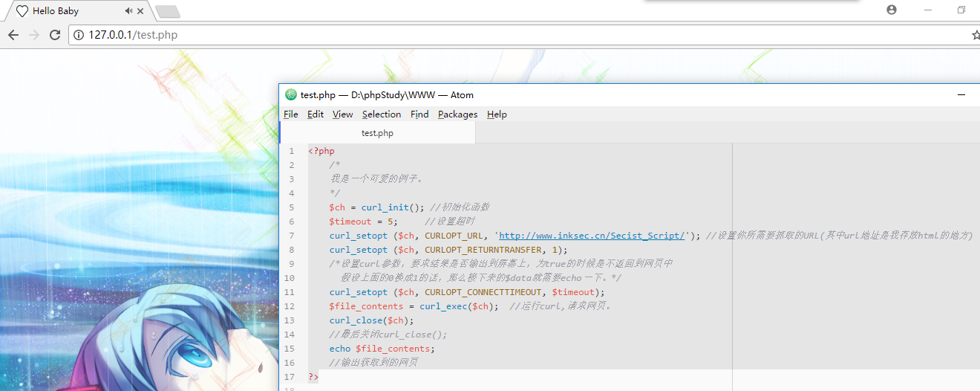Viewport: 980px width, 391px height.
Task: Click line number 1 in the gutter
Action: 292,151
